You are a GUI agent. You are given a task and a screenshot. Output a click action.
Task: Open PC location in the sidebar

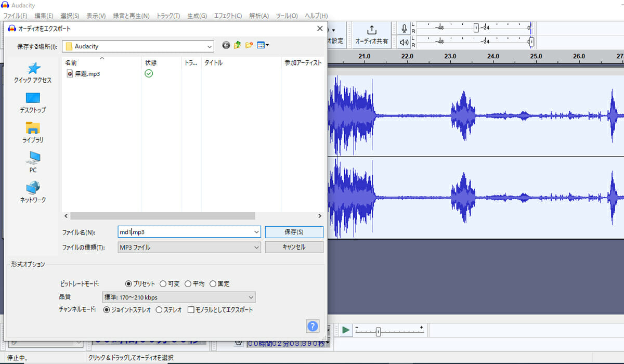(33, 162)
